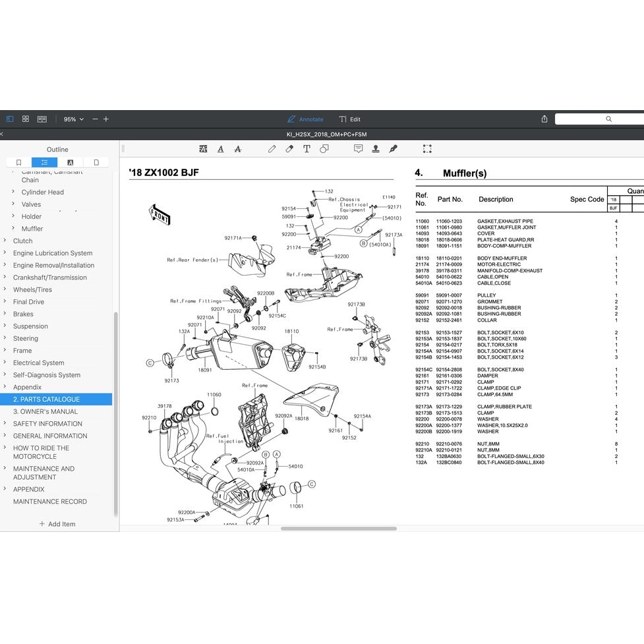Select the eraser tool
Viewport: 644px width, 644px height.
pos(289,149)
